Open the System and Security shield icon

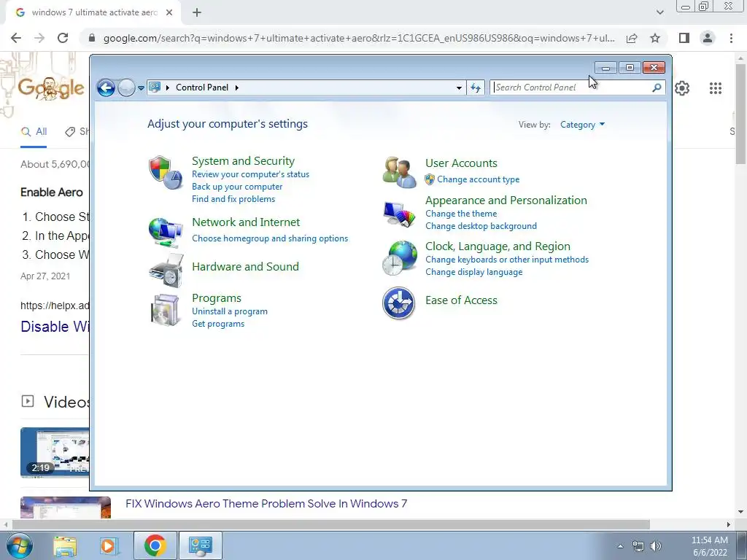coord(166,172)
